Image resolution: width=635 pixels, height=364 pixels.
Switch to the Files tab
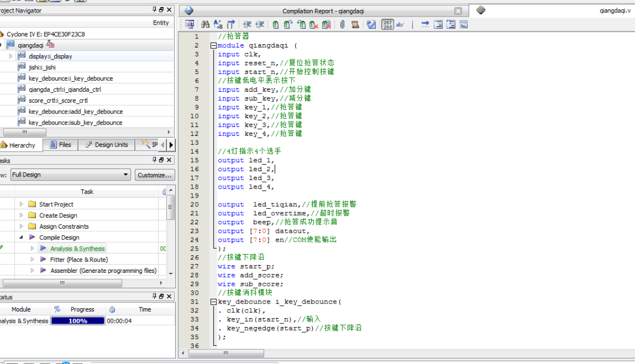61,145
